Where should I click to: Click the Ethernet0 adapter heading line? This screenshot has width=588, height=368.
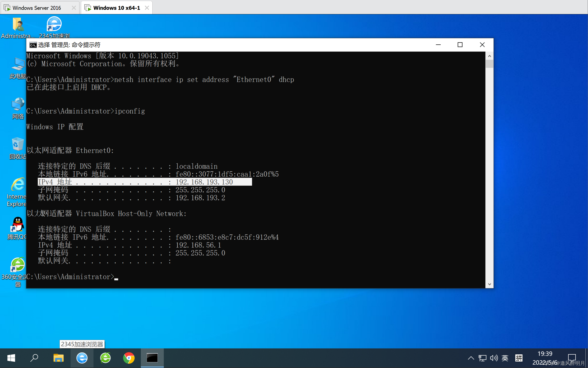70,150
